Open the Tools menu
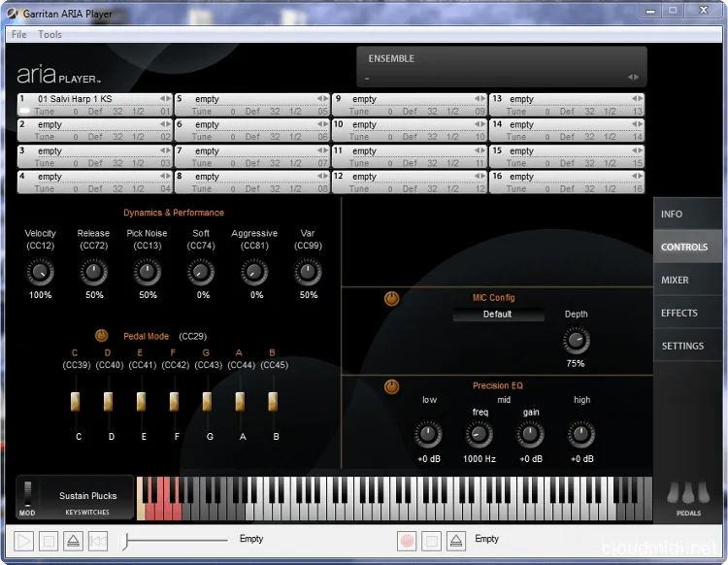The width and height of the screenshot is (728, 565). pos(50,34)
